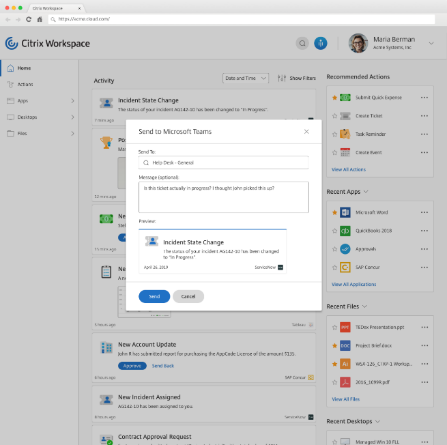Click the View All Files link
This screenshot has height=445, width=447.
346,399
